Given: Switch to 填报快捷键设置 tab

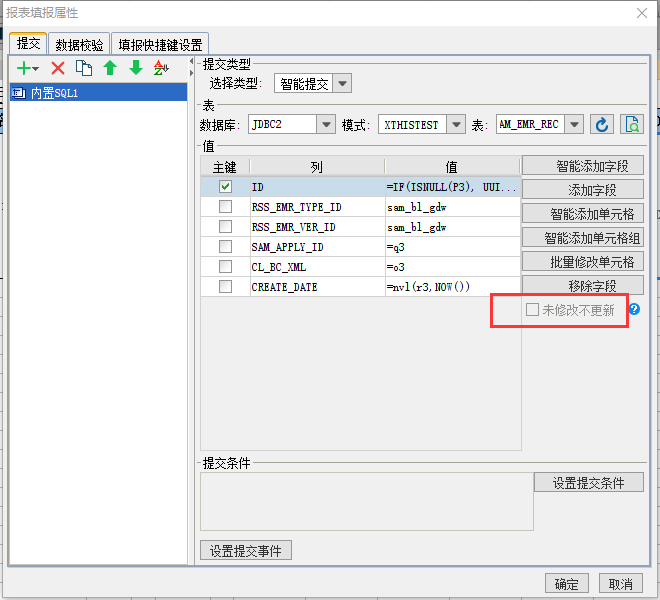Looking at the screenshot, I should (x=160, y=44).
